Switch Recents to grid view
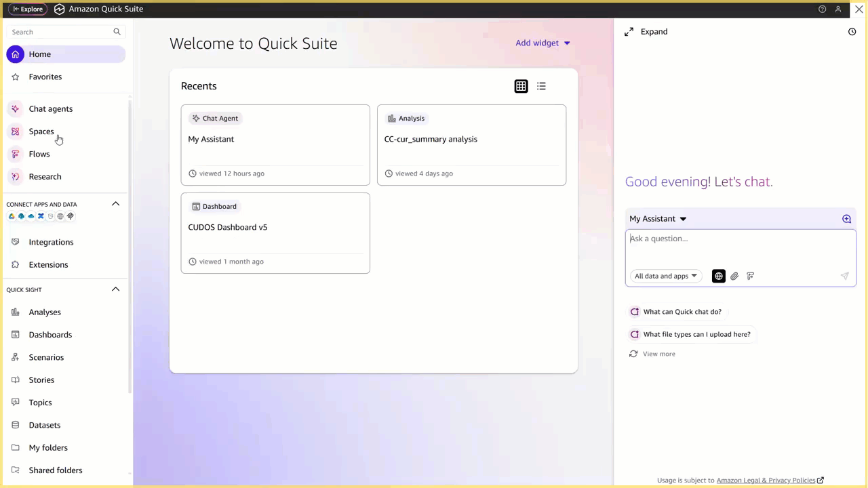Viewport: 868px width, 488px height. click(521, 86)
